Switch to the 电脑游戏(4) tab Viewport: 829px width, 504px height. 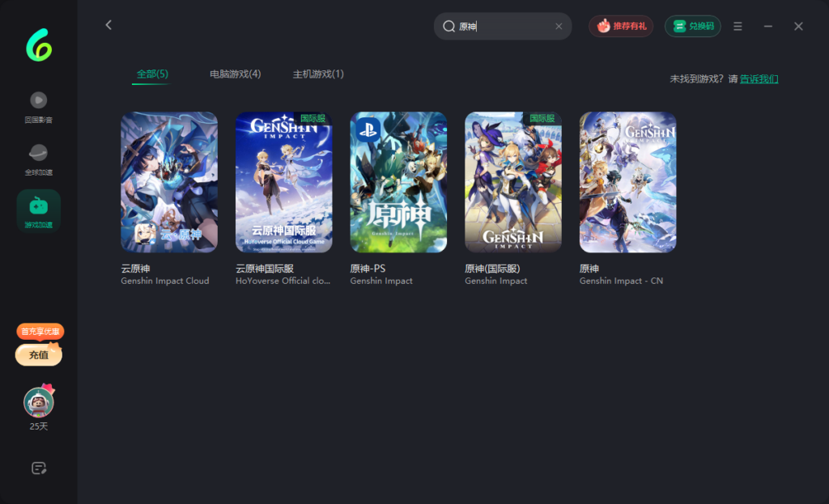coord(235,74)
